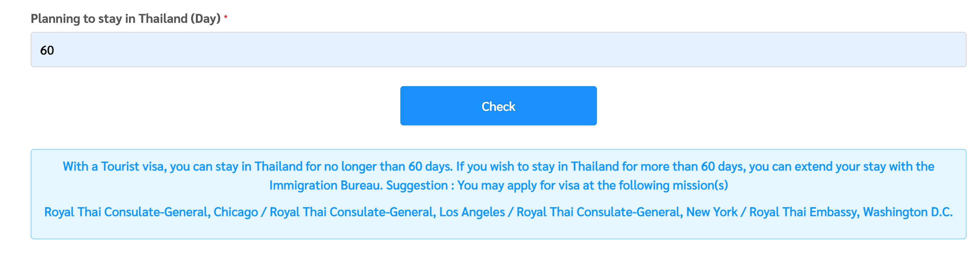Click the slash separator after Chicago
This screenshot has width=980, height=257.
tap(264, 212)
